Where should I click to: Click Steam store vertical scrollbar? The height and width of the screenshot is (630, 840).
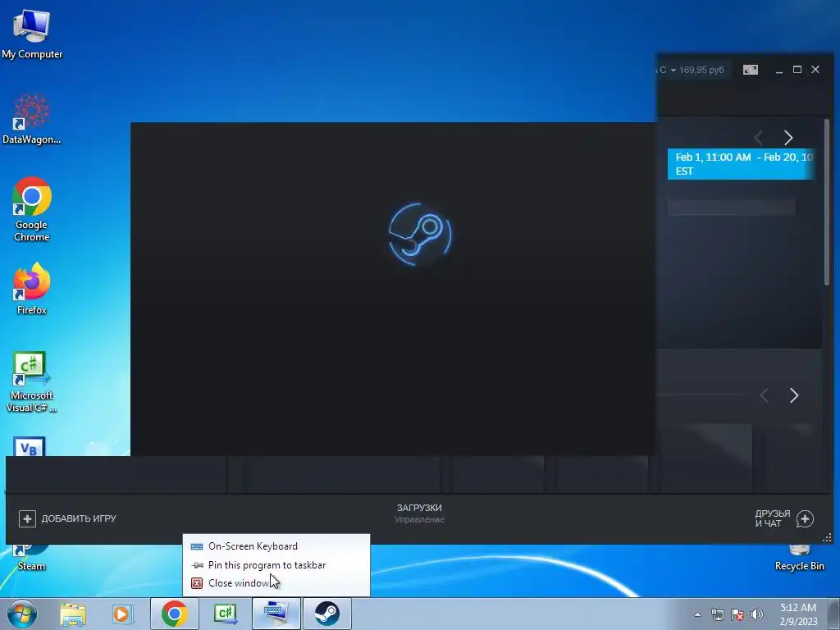click(827, 201)
